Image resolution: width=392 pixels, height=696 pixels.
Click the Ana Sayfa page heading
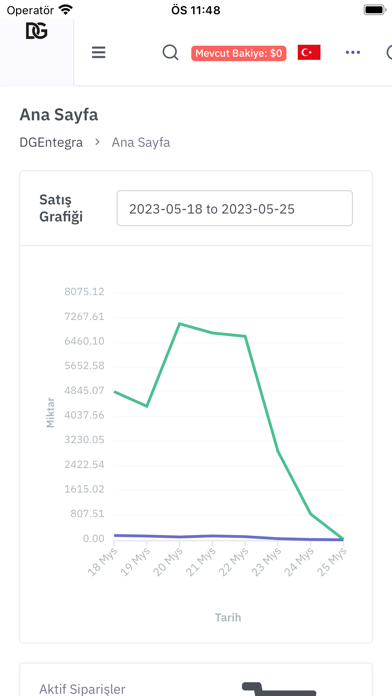tap(59, 115)
